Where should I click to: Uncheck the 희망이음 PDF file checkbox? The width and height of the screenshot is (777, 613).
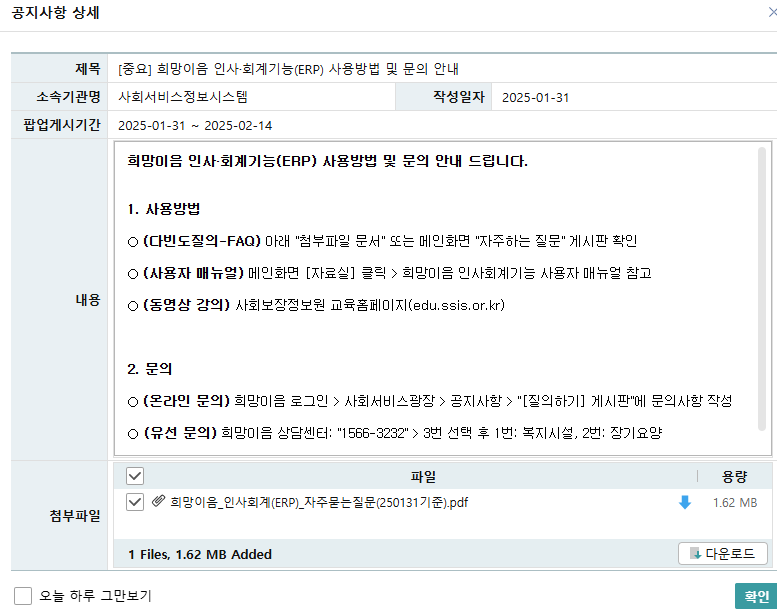(x=135, y=502)
